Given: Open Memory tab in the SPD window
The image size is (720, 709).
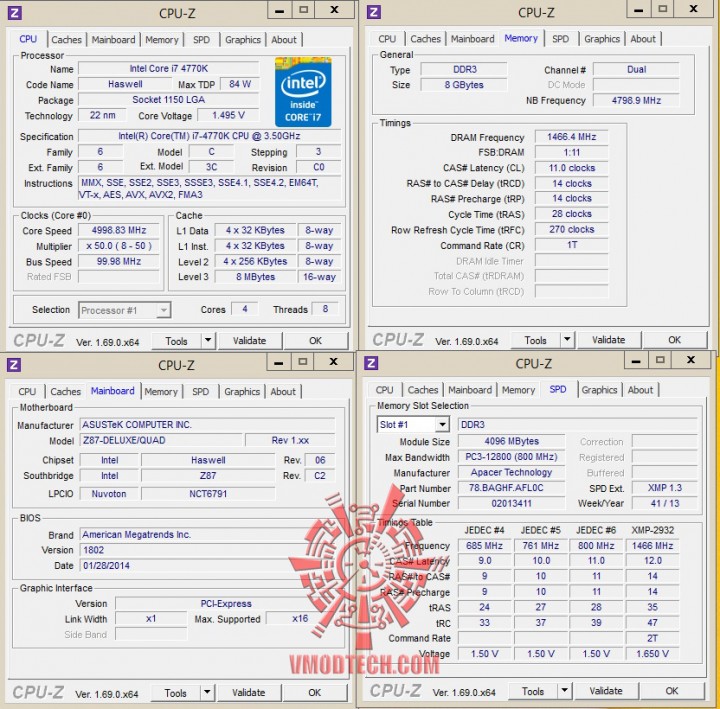Looking at the screenshot, I should (x=518, y=390).
